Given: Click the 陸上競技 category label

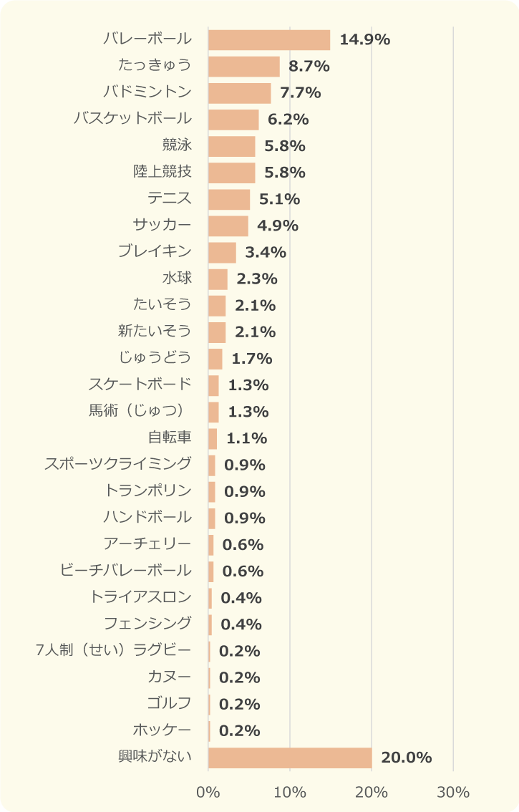Looking at the screenshot, I should tap(162, 171).
